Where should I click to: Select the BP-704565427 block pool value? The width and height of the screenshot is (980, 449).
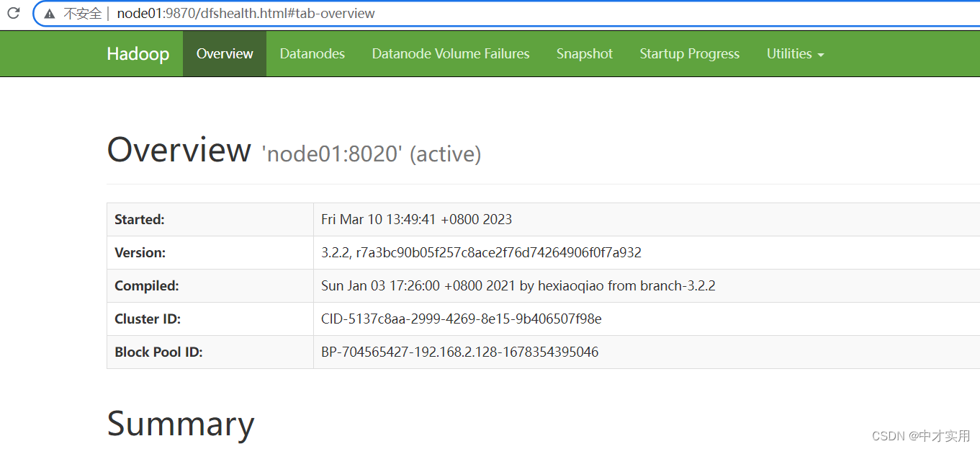(460, 352)
